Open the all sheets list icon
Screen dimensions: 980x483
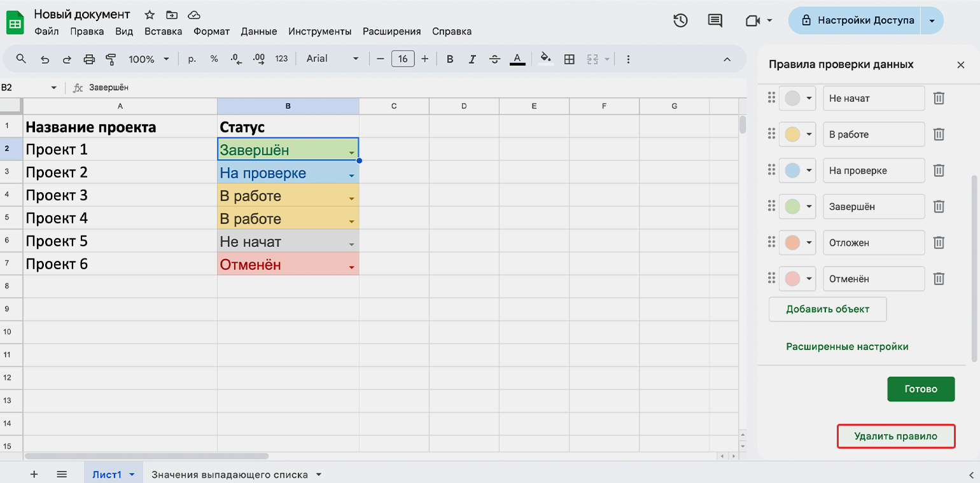pos(62,475)
